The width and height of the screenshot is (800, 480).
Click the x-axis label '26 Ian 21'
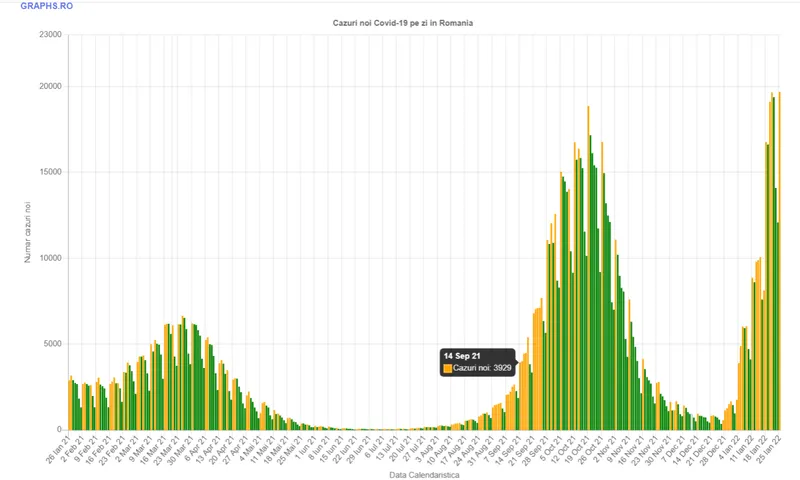point(58,449)
